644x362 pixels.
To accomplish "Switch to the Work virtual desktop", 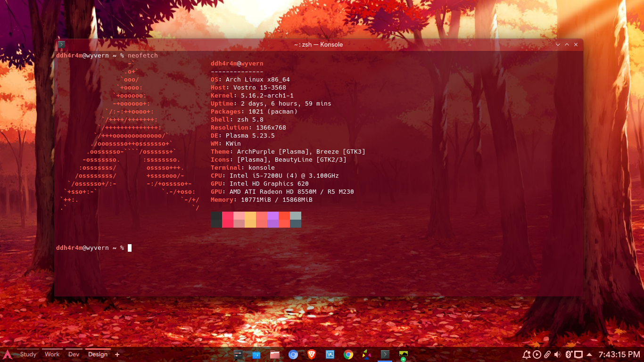I will [52, 354].
